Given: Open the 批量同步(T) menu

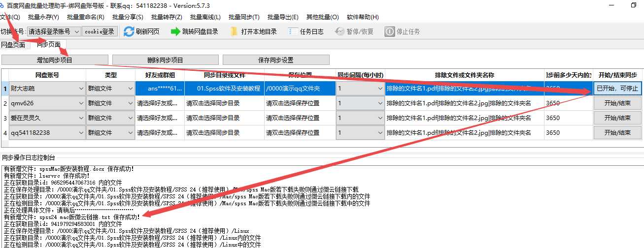Looking at the screenshot, I should click(x=244, y=17).
